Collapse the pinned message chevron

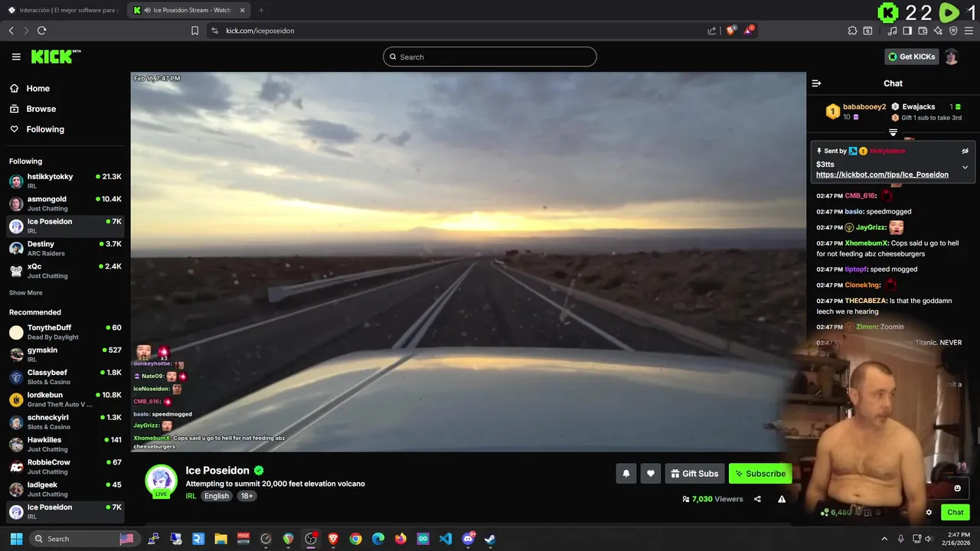965,167
